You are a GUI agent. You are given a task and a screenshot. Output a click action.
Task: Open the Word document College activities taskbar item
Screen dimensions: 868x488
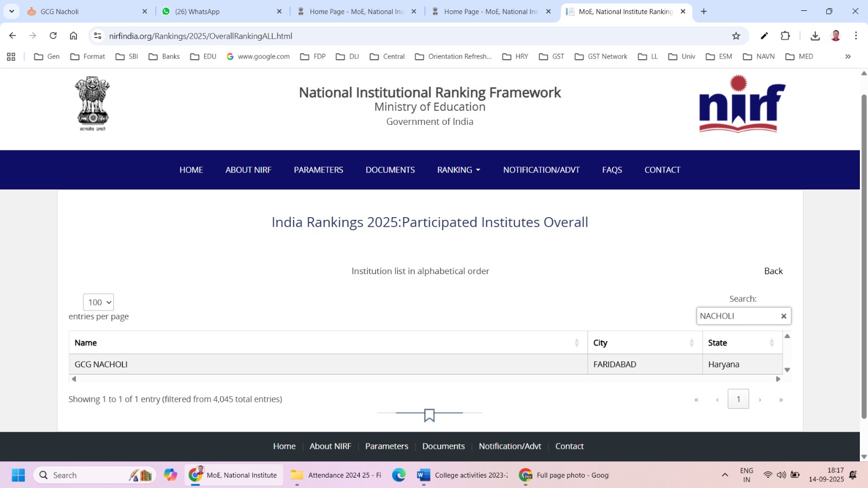462,475
